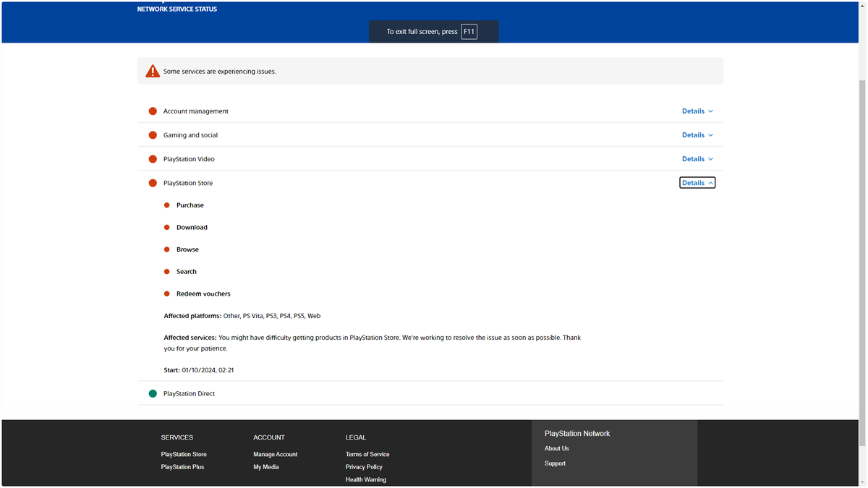Open My Media footer link
Screen dimensions: 868x488
coord(266,467)
